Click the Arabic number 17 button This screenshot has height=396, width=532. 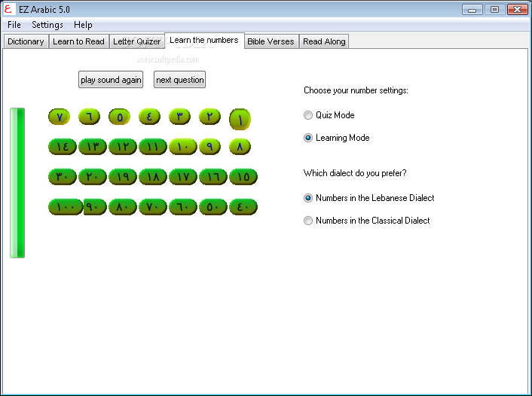(x=183, y=177)
